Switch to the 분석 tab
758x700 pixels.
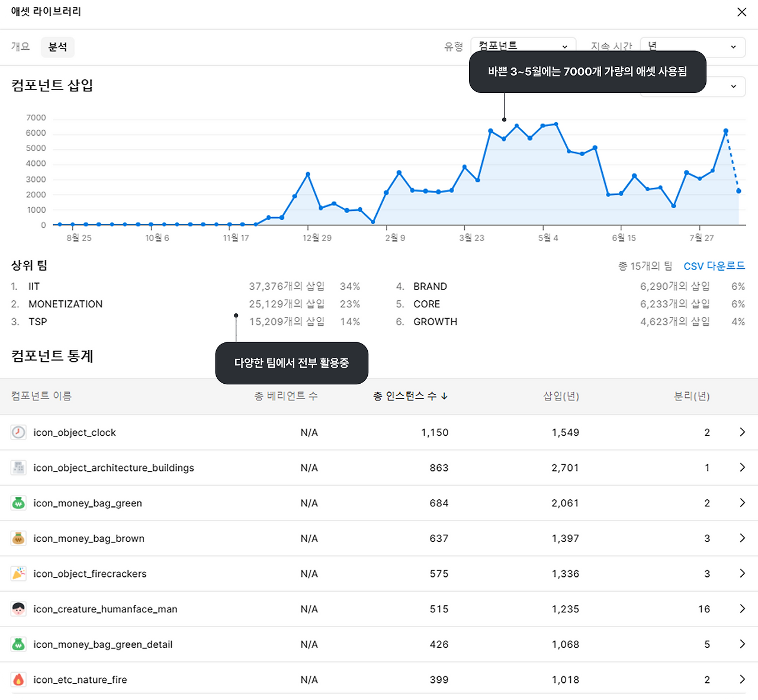click(57, 47)
